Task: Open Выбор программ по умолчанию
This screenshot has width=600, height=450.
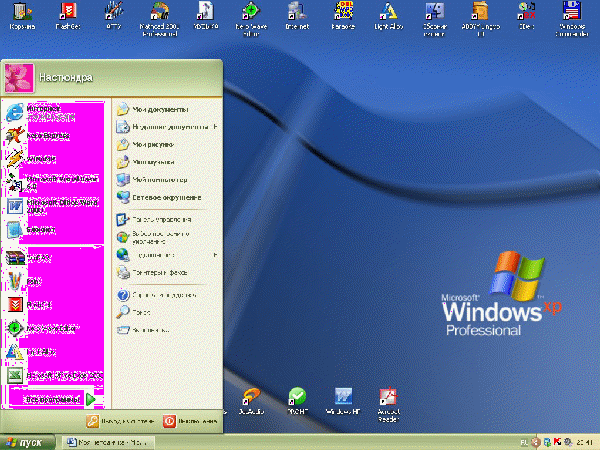Action: pyautogui.click(x=167, y=237)
